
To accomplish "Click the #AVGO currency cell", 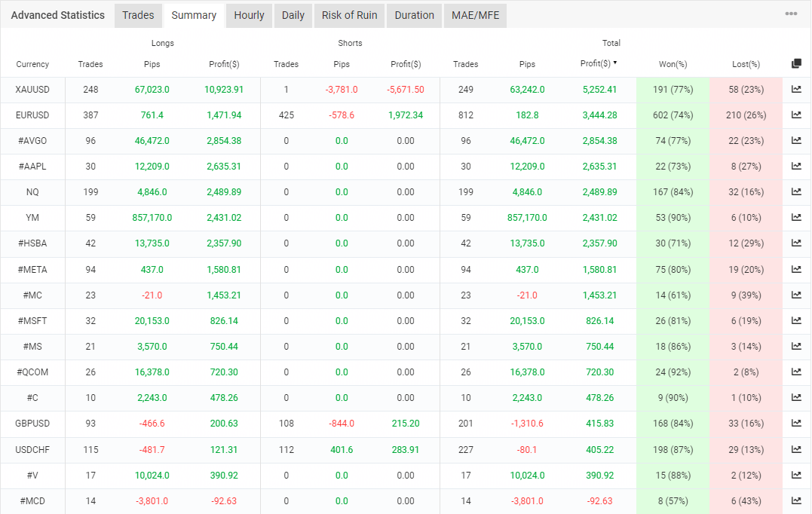I will 32,141.
